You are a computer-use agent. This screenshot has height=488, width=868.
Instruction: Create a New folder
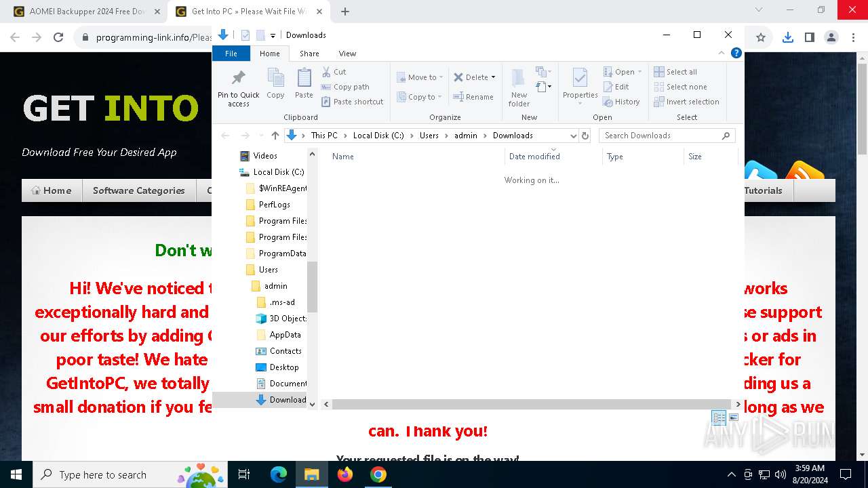click(x=519, y=88)
